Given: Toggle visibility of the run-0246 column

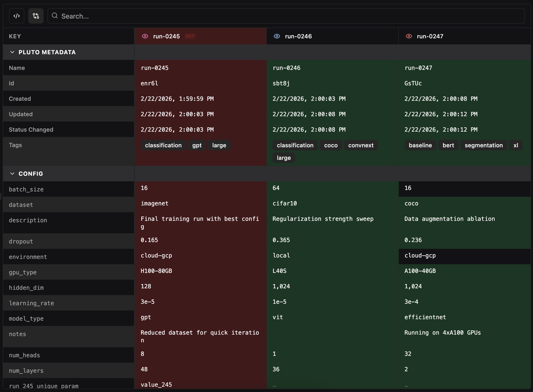Looking at the screenshot, I should pos(277,36).
